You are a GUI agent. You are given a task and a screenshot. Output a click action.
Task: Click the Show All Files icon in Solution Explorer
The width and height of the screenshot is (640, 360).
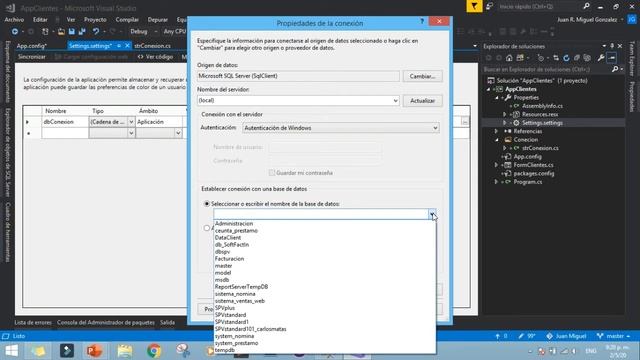pos(587,58)
